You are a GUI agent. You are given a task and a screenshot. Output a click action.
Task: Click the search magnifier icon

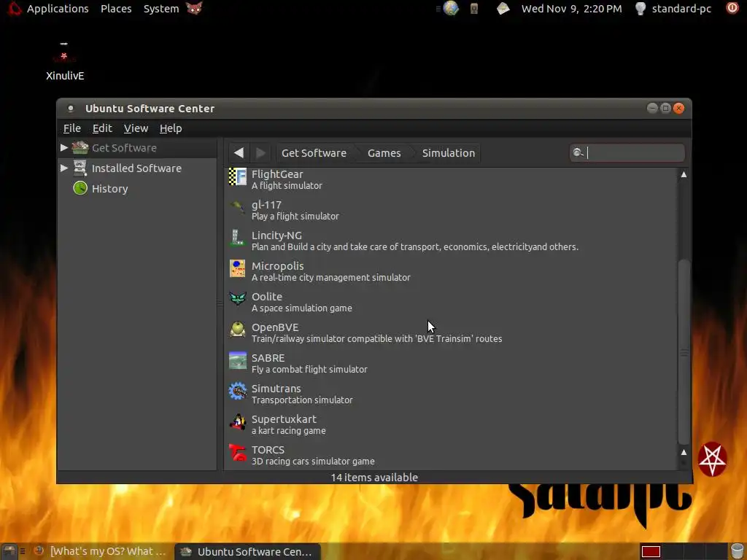coord(578,152)
